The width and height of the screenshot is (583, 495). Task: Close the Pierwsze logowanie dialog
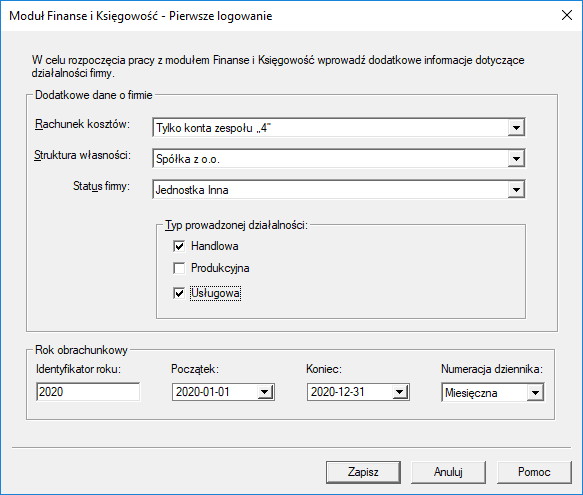coord(567,15)
